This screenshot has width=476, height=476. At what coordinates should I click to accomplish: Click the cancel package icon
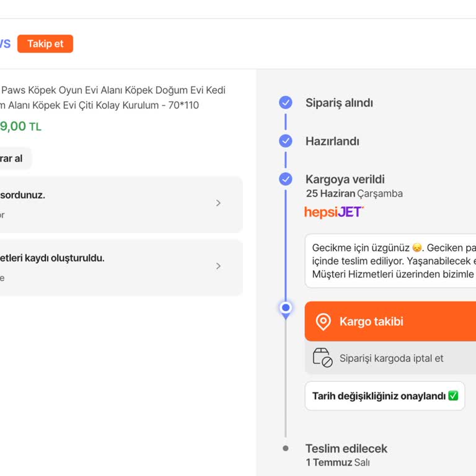pos(322,358)
